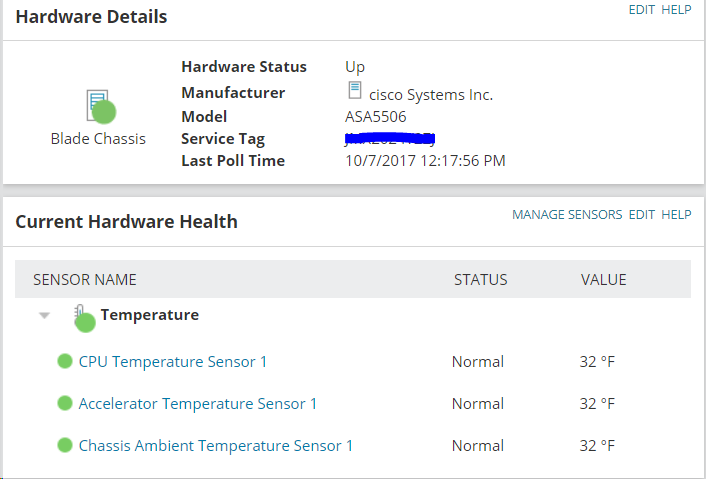This screenshot has height=479, width=706.
Task: Click the Value column header
Action: (x=604, y=279)
